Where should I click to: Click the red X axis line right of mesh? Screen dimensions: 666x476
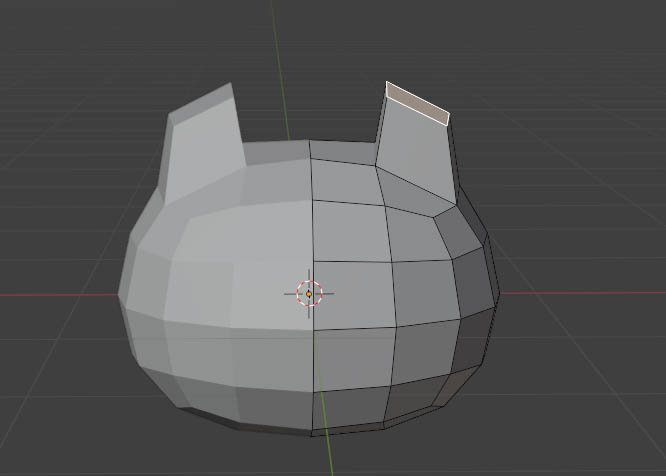(x=580, y=293)
